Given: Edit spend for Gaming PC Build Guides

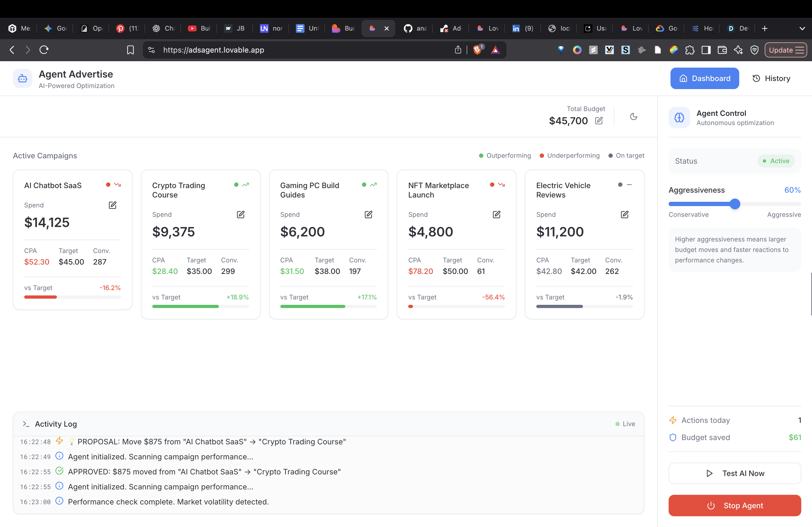Looking at the screenshot, I should [368, 214].
